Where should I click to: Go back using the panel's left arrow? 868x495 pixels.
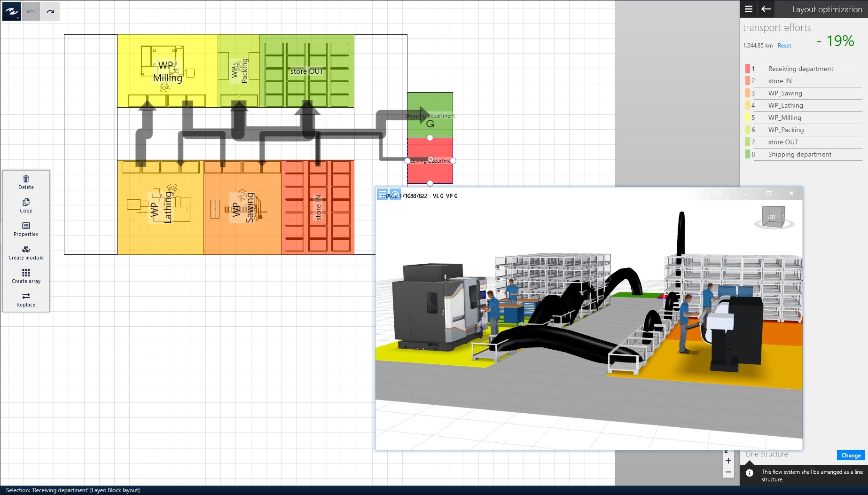coord(766,9)
